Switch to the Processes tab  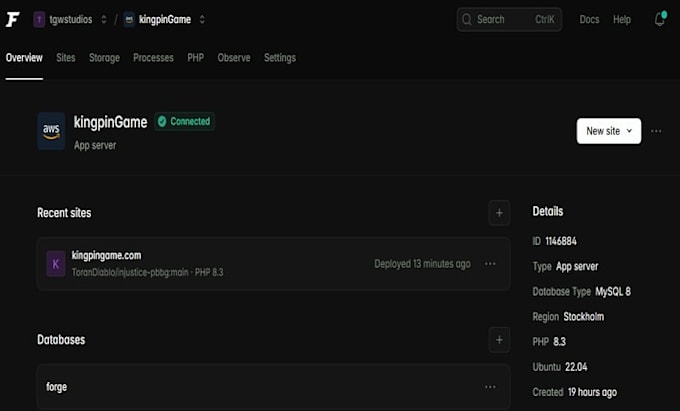(153, 58)
